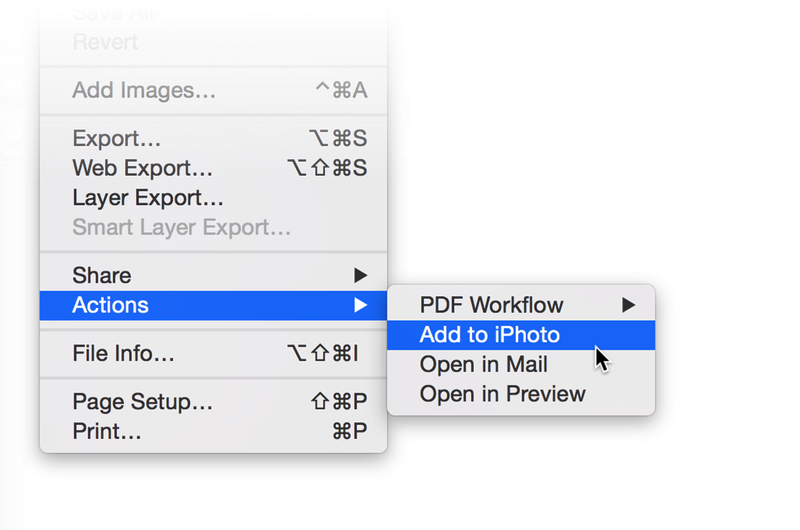Viewport: 800px width, 530px height.
Task: Open the Share submenu
Action: tap(102, 275)
